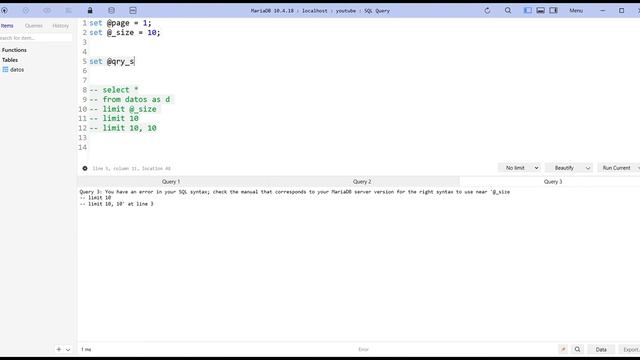Toggle the left sidebar panel
Viewport: 640px width, 360px height.
pos(528,11)
